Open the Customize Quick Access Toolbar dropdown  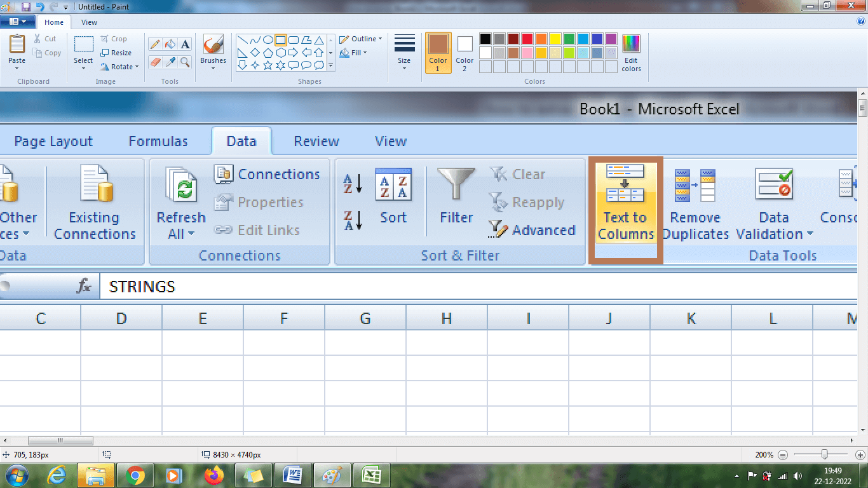point(65,7)
